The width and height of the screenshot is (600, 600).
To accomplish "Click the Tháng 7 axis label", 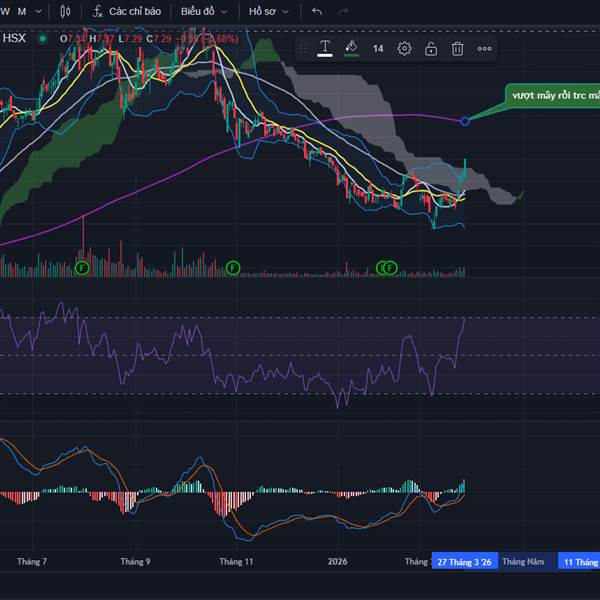I will 32,561.
